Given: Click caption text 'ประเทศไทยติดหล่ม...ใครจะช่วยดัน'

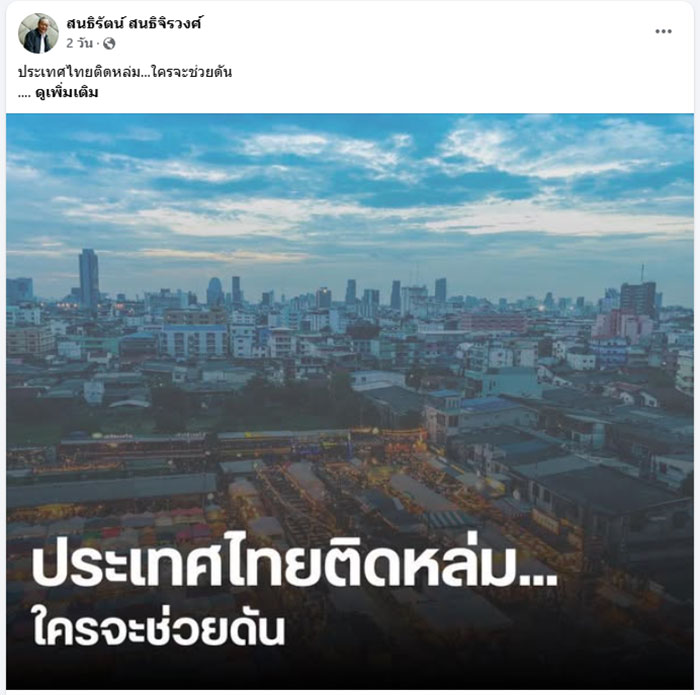Looking at the screenshot, I should pyautogui.click(x=125, y=72).
